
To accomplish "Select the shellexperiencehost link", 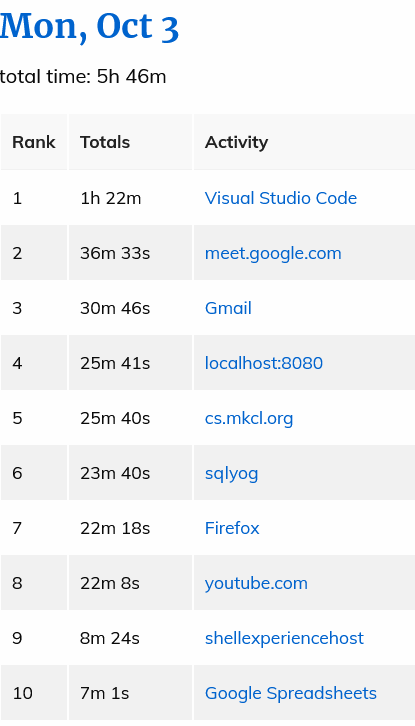I will (284, 638).
